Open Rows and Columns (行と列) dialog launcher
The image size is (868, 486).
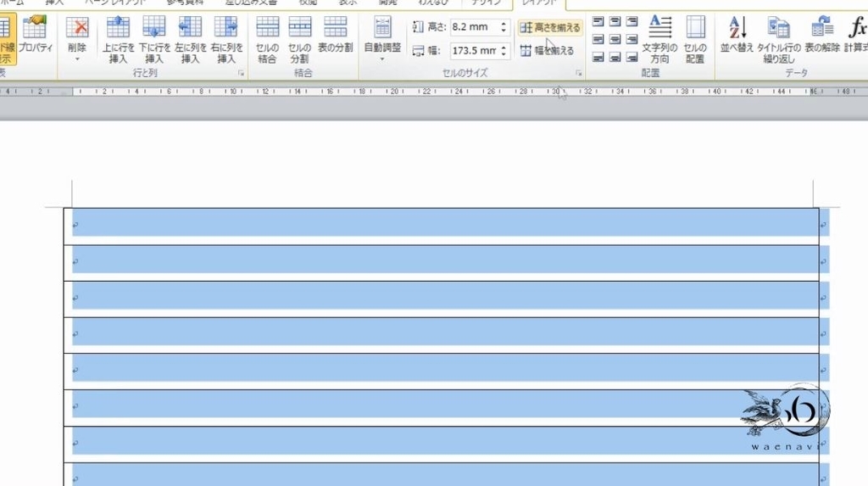click(x=242, y=73)
